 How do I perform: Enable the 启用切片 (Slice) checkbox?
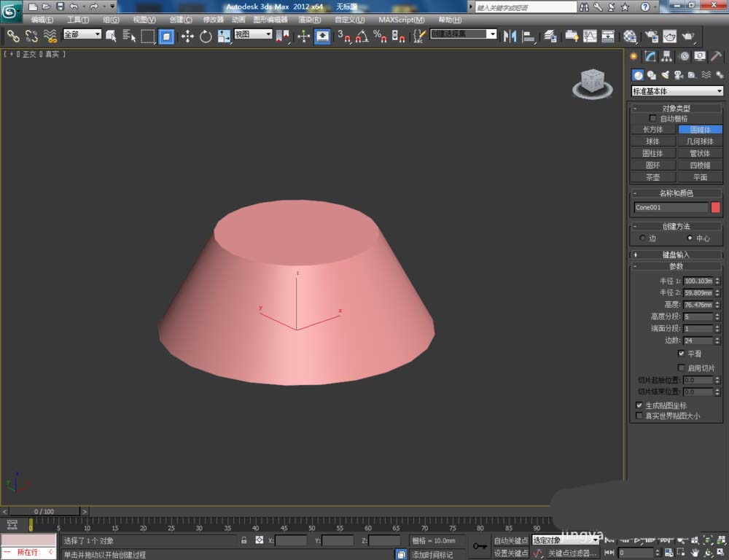[681, 367]
